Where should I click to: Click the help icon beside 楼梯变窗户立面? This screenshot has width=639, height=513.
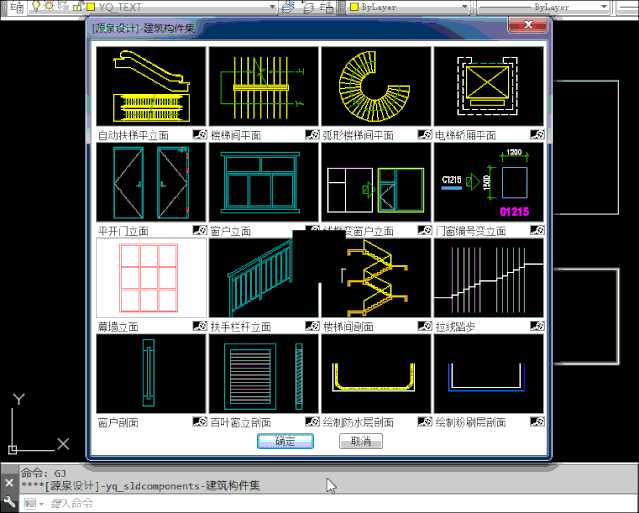click(425, 230)
